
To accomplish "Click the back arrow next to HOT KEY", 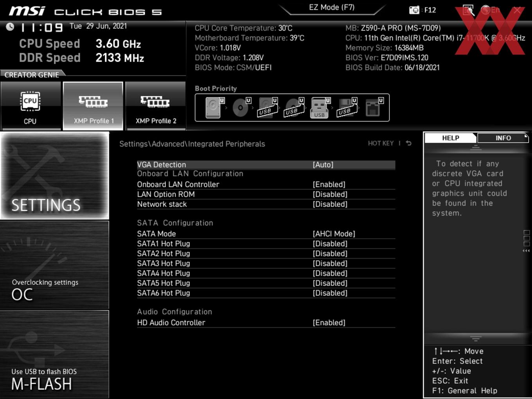I will [409, 143].
